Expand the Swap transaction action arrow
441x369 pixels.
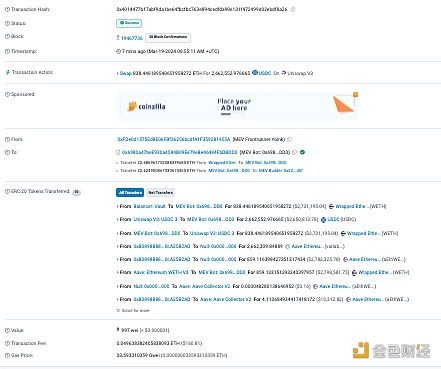coord(117,73)
